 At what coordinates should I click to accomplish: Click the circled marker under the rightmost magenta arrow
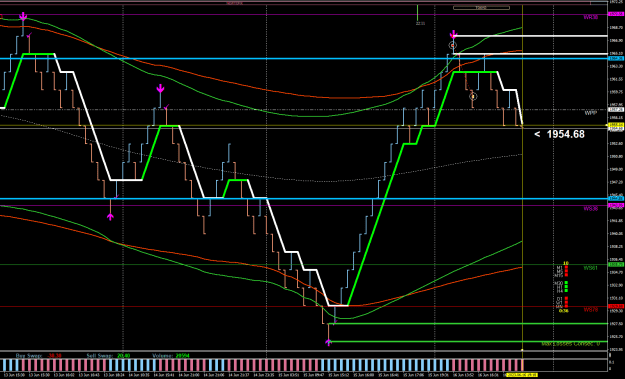pyautogui.click(x=452, y=45)
